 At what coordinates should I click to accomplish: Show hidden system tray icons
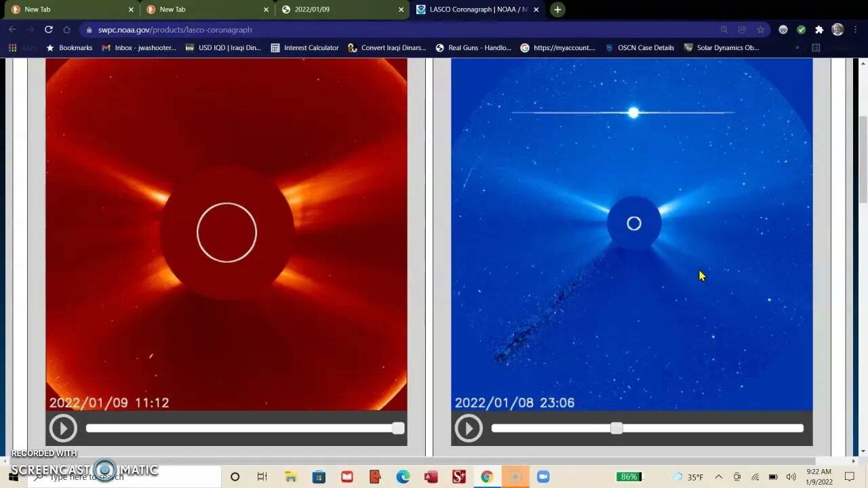point(719,477)
